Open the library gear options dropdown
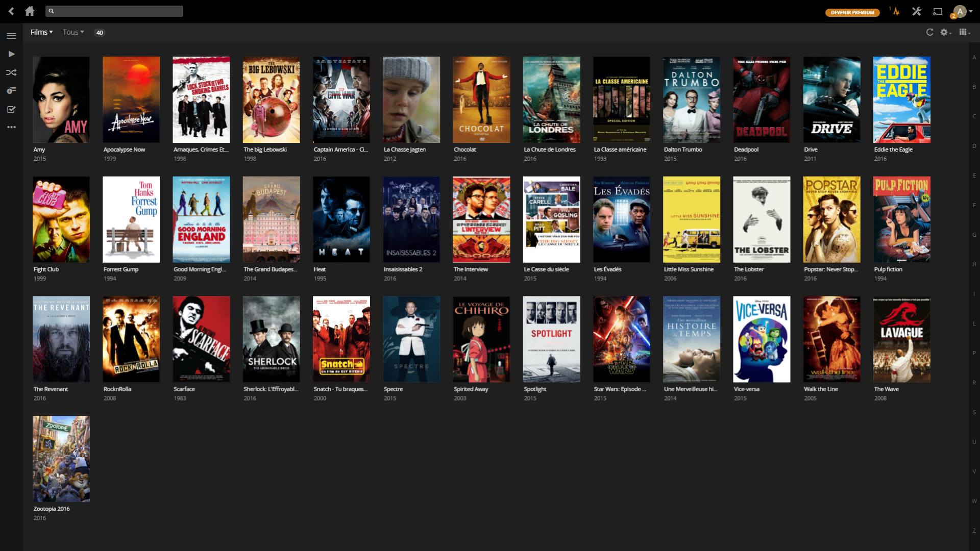Image resolution: width=980 pixels, height=551 pixels. [946, 32]
